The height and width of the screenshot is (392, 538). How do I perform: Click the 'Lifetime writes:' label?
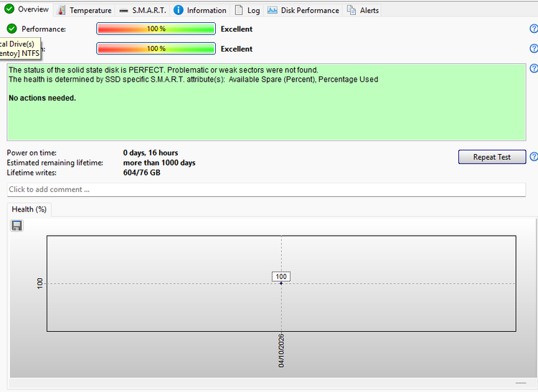pos(32,173)
